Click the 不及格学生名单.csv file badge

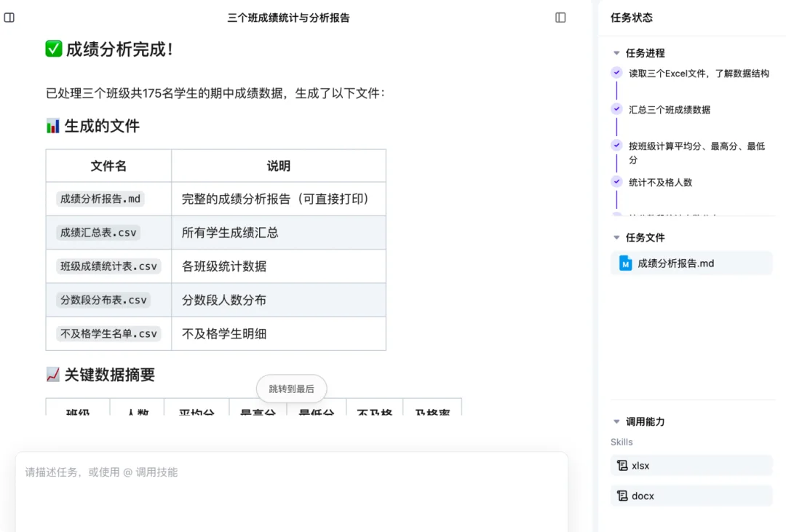coord(107,333)
